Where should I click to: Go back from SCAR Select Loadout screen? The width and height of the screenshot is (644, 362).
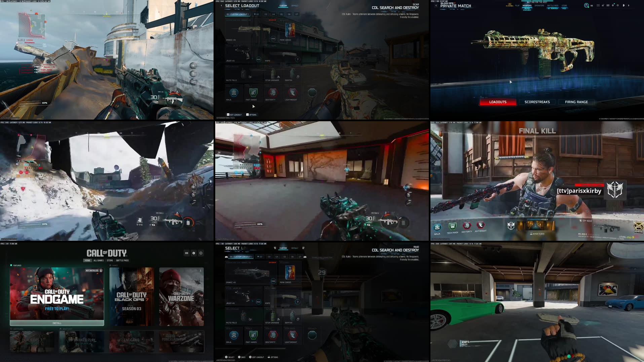(x=221, y=6)
